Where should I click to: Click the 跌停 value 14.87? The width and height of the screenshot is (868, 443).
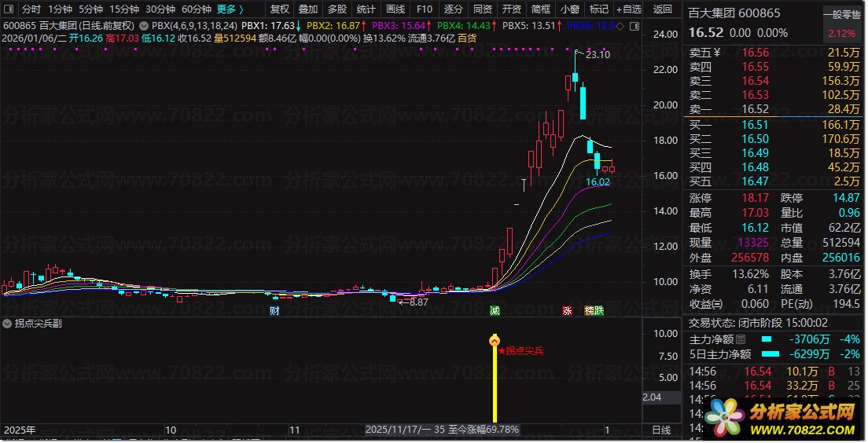tap(847, 197)
